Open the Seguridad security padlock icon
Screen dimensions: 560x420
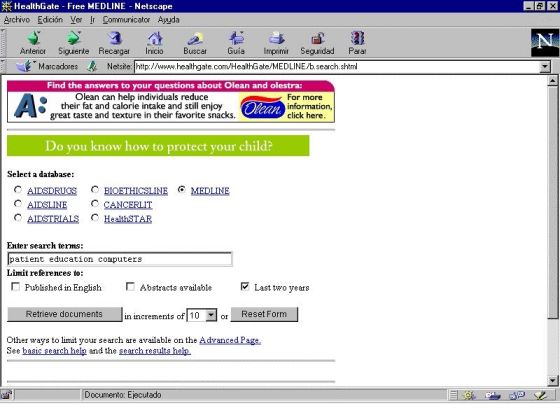coord(317,38)
